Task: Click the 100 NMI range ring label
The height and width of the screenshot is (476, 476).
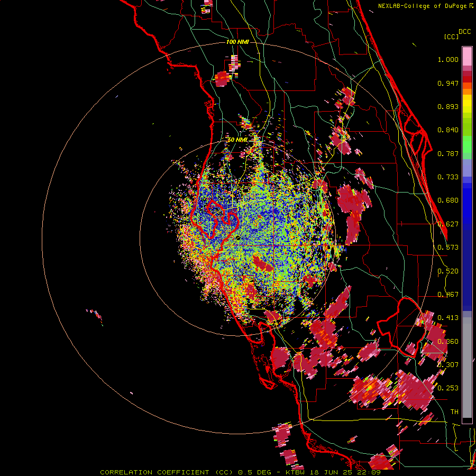Action: (x=237, y=42)
